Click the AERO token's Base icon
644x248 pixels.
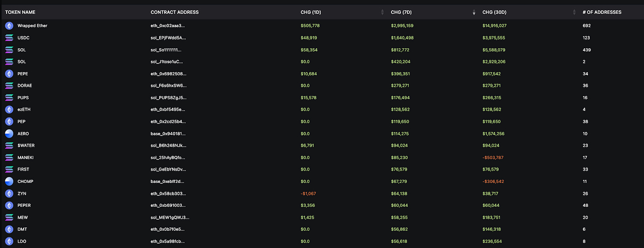pos(9,133)
